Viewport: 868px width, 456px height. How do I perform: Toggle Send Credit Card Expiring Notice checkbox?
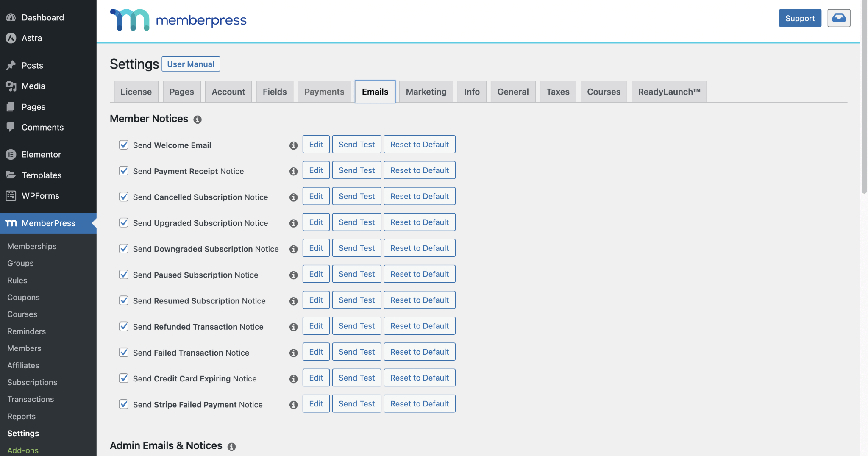124,378
